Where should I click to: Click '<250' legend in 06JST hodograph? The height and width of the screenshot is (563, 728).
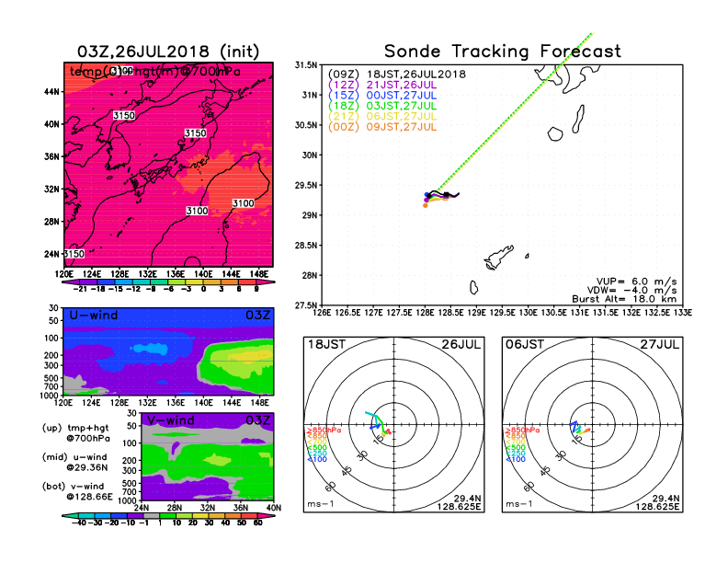point(516,454)
